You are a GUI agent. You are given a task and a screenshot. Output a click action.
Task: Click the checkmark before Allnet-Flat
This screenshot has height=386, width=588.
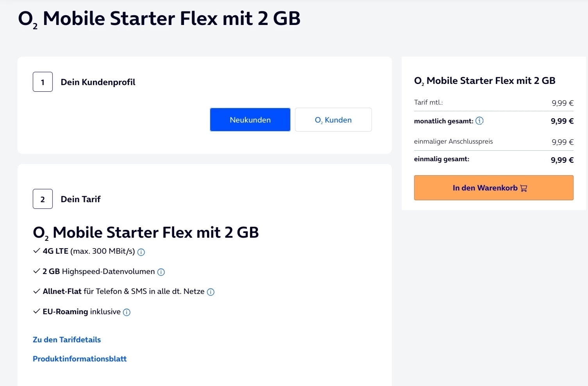(37, 291)
